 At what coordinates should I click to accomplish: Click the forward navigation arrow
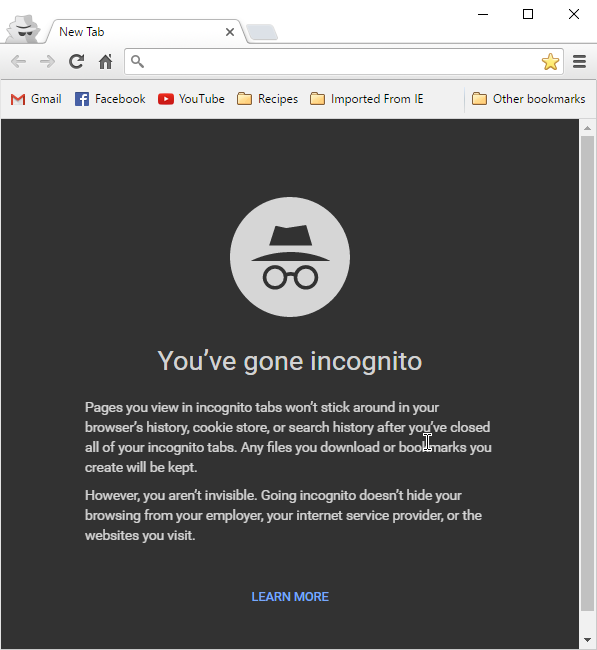[x=47, y=62]
